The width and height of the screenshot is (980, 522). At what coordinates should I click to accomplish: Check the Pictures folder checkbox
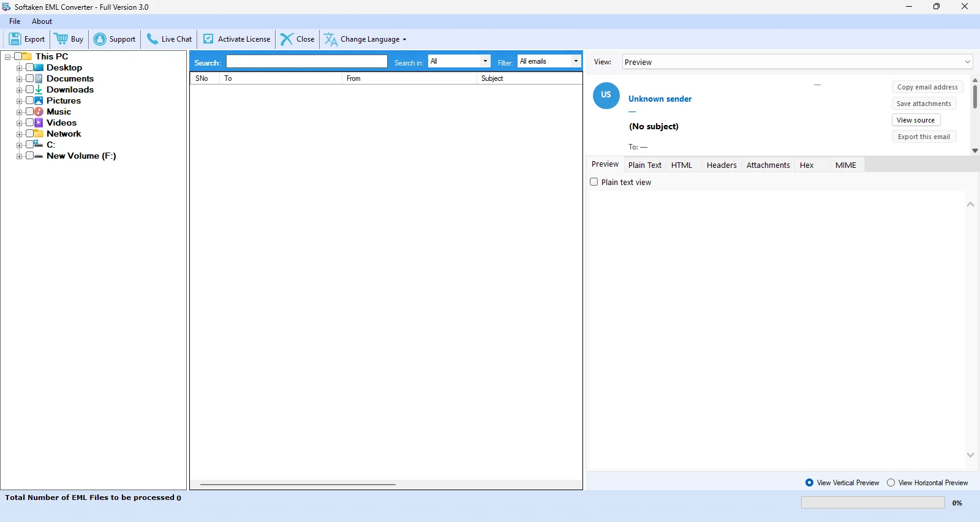pos(29,100)
